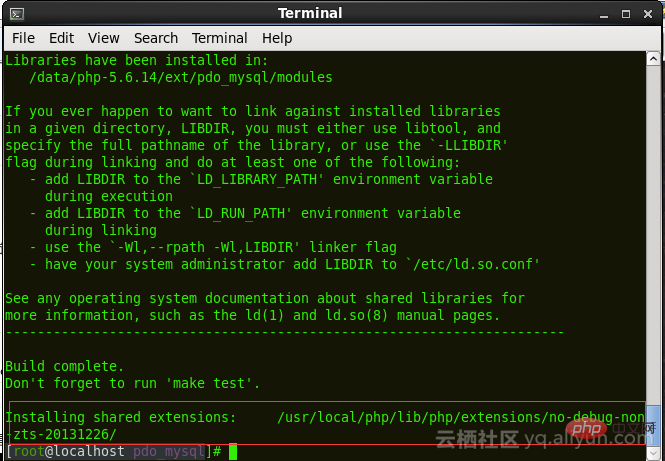The height and width of the screenshot is (461, 665).
Task: Click the 'See any operating system documentation' line
Action: coord(265,298)
